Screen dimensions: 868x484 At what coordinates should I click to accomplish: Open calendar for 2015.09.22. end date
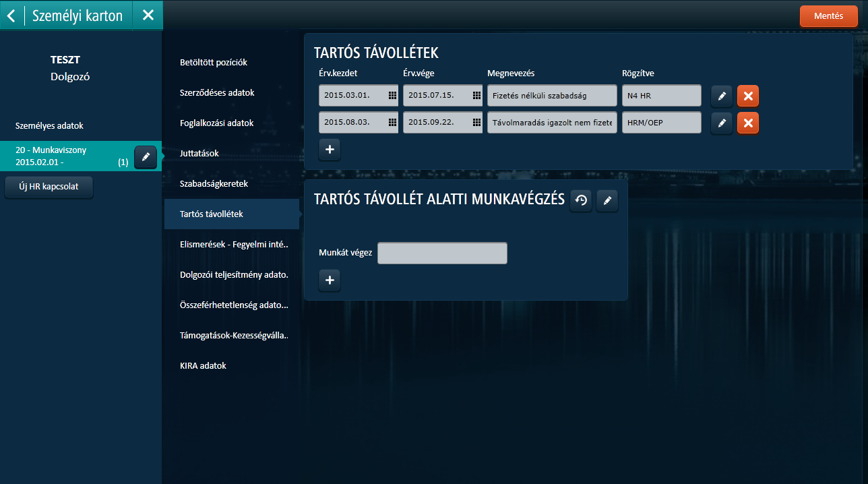click(476, 123)
